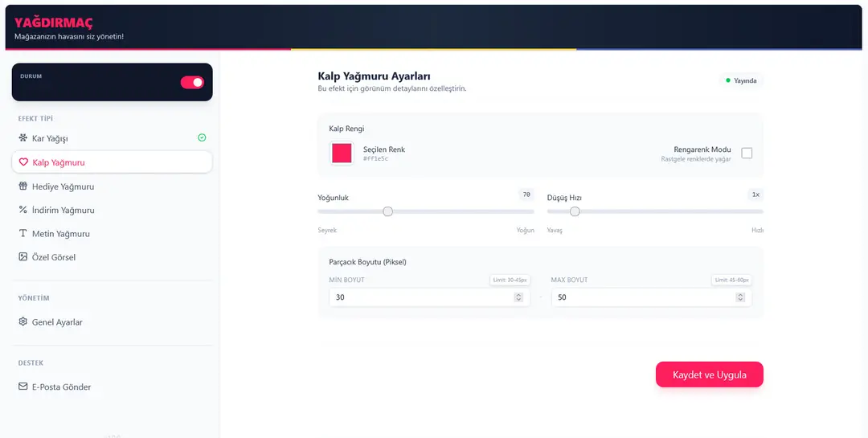Click the Min Boyut spinner arrows
Viewport: 868px width, 438px height.
(518, 297)
